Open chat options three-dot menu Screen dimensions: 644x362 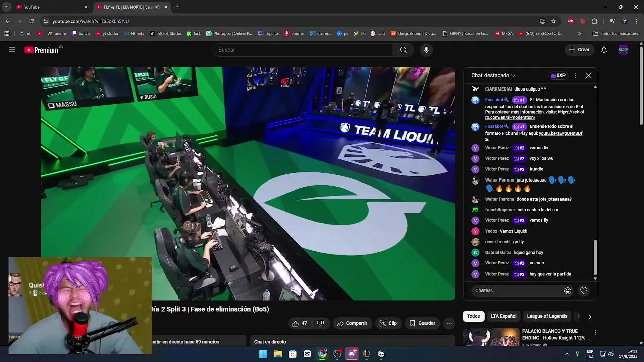[575, 75]
